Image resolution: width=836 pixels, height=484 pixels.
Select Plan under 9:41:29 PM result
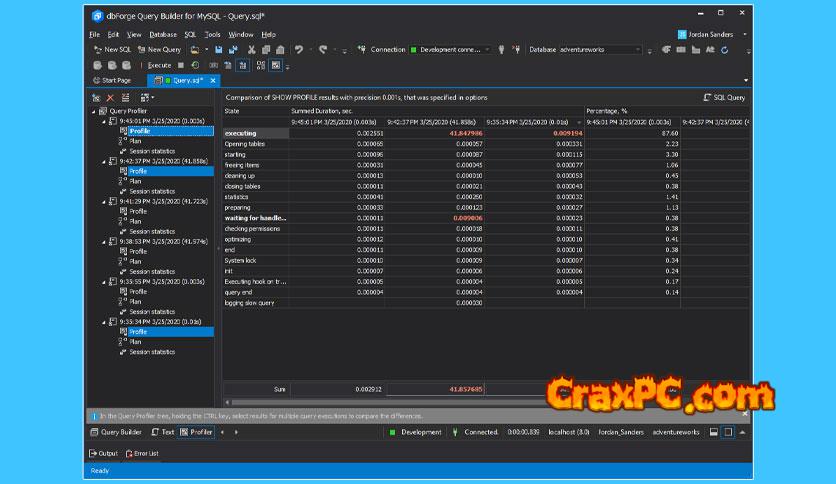tap(135, 221)
